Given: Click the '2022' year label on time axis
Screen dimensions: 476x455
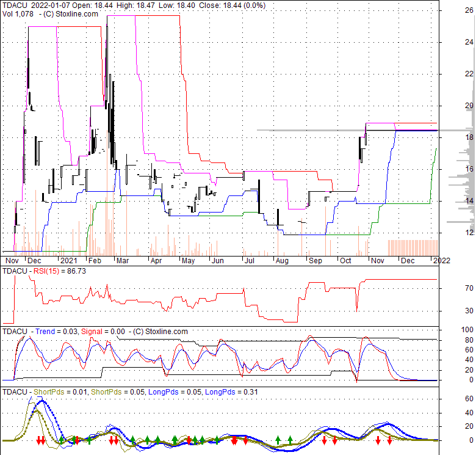Looking at the screenshot, I should click(x=442, y=261).
